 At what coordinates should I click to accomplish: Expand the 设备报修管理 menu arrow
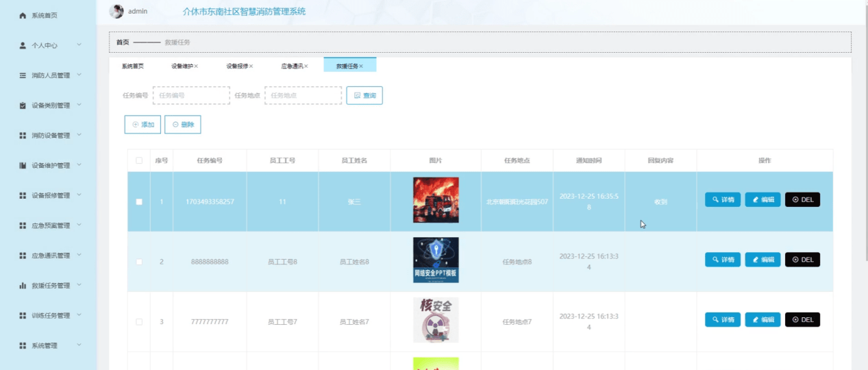point(79,195)
